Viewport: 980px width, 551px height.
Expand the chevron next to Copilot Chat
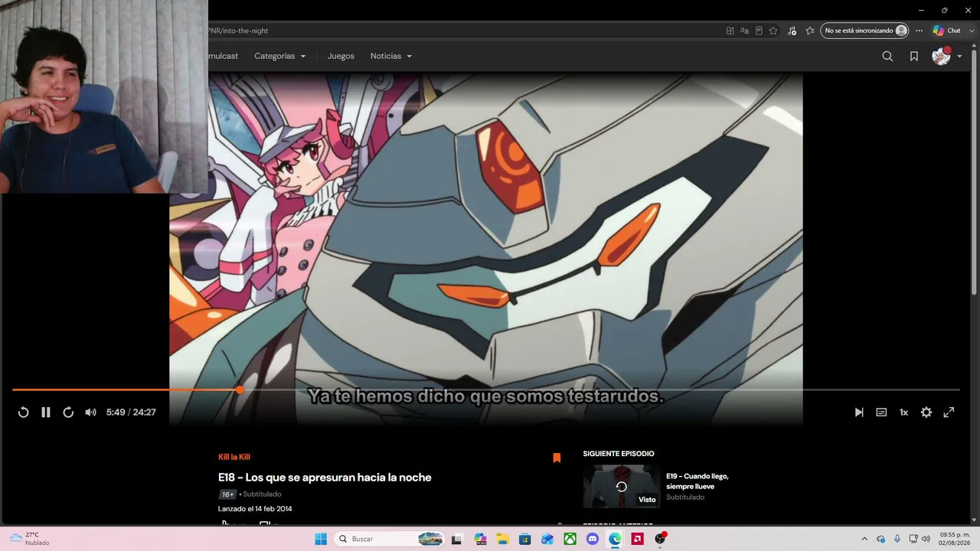(970, 31)
